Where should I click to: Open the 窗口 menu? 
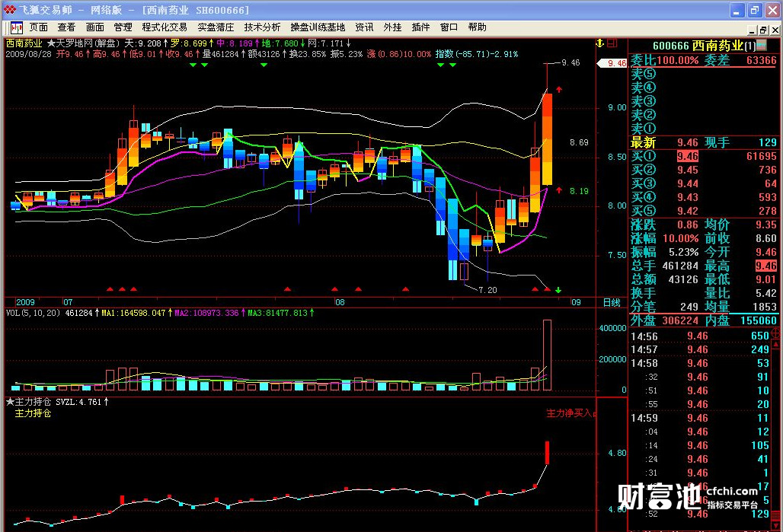(x=449, y=27)
